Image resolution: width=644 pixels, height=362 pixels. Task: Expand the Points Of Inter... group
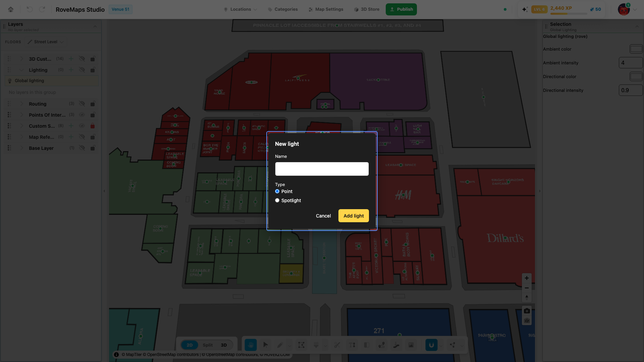click(21, 115)
